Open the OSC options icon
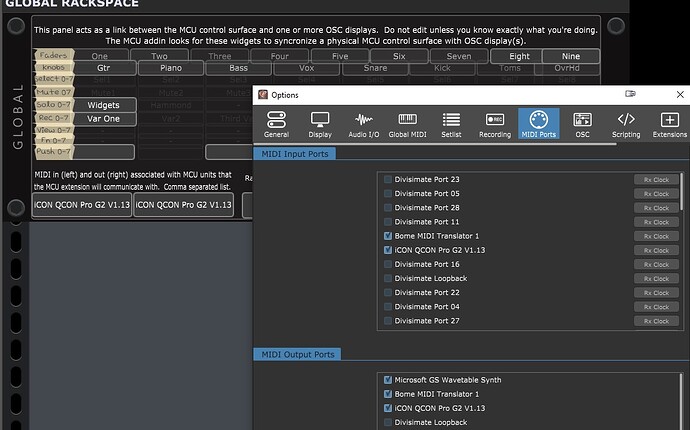 tap(582, 124)
